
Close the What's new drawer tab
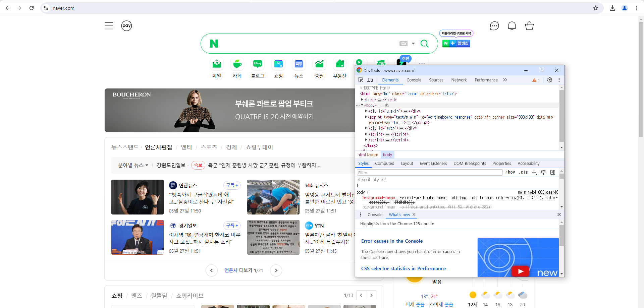tap(414, 214)
